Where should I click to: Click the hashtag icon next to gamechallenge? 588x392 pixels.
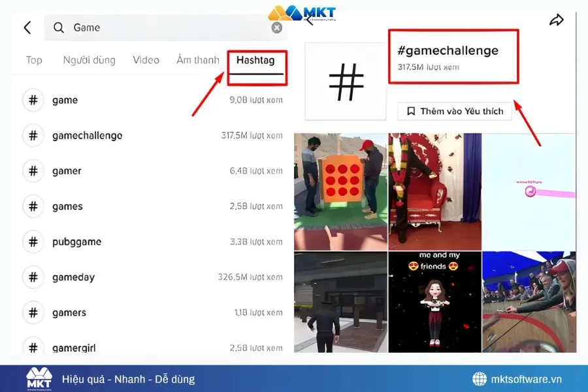pos(33,135)
